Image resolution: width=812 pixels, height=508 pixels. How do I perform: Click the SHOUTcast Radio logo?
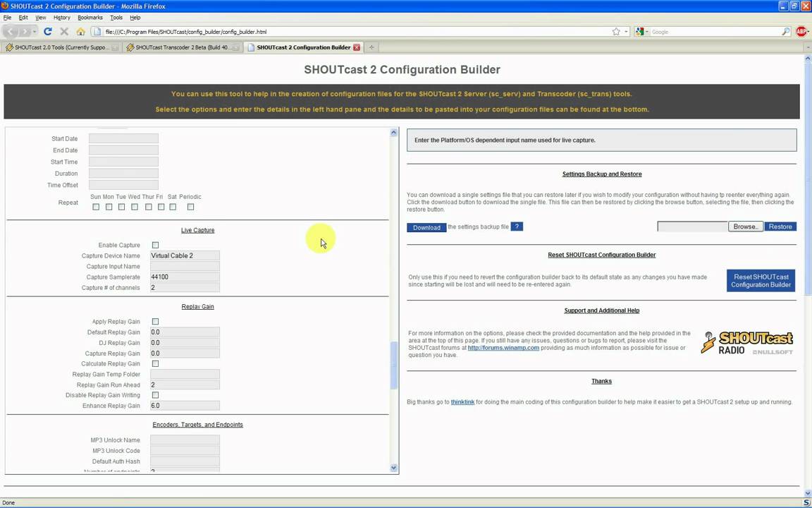tap(746, 343)
